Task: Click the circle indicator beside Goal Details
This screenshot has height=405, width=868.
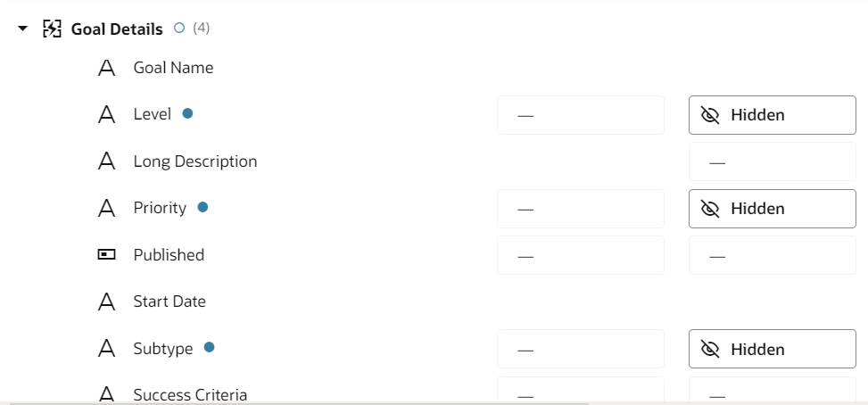Action: 178,28
